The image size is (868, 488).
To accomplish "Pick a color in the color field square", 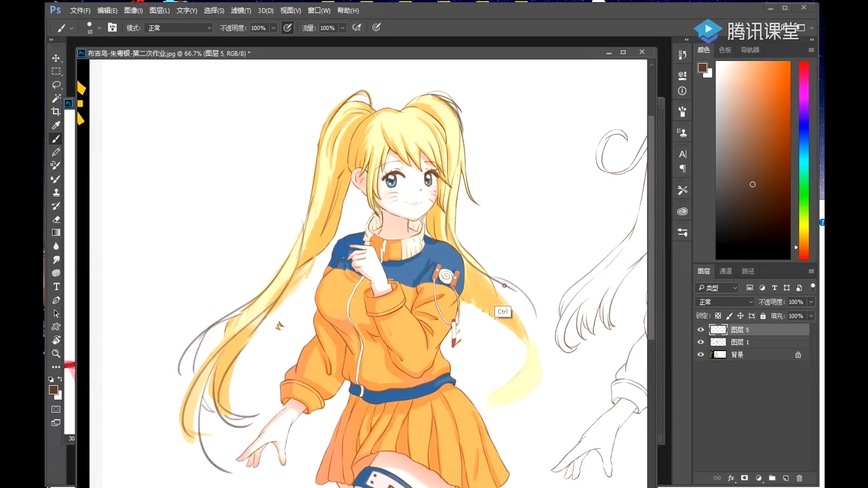I will pyautogui.click(x=753, y=160).
